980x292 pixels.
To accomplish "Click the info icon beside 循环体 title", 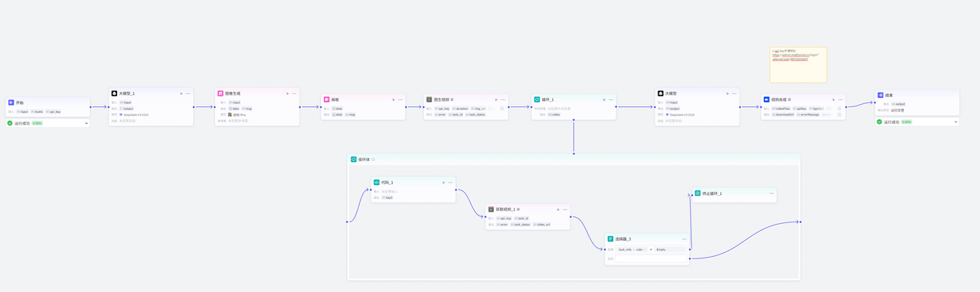I will 374,160.
